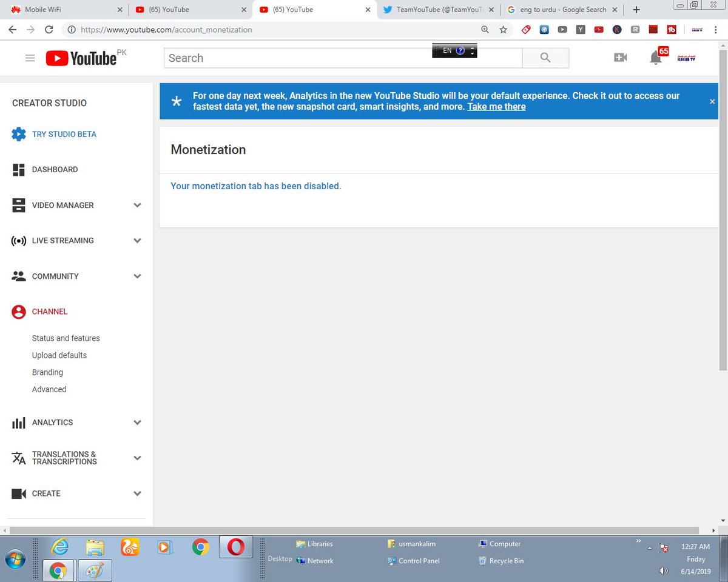The width and height of the screenshot is (728, 582).
Task: Launch Internet Explorer from taskbar
Action: click(59, 547)
